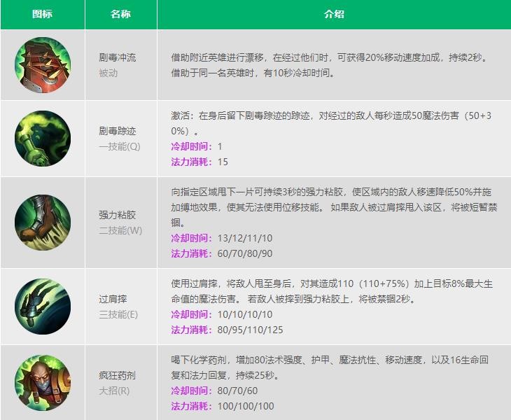Click the 法力消耗 label in the 过肩摔 row
The width and height of the screenshot is (511, 420).
coord(192,330)
